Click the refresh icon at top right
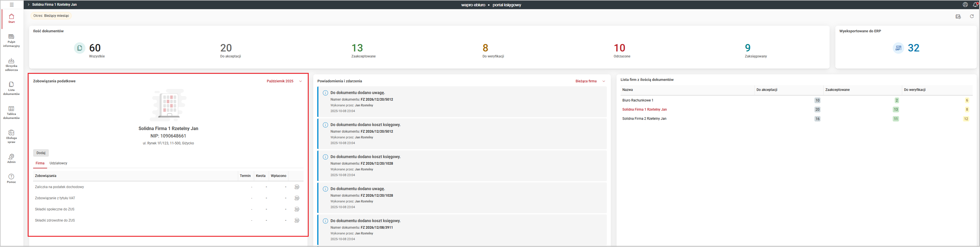 pos(972,16)
